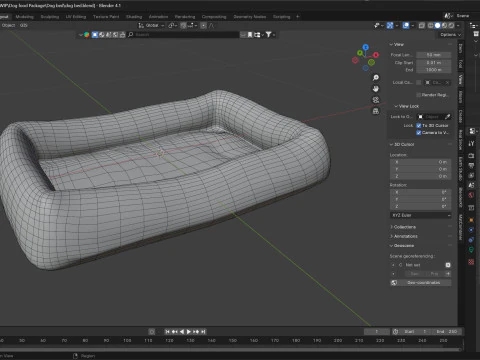Toggle auto keying in the timeline

pyautogui.click(x=152, y=332)
